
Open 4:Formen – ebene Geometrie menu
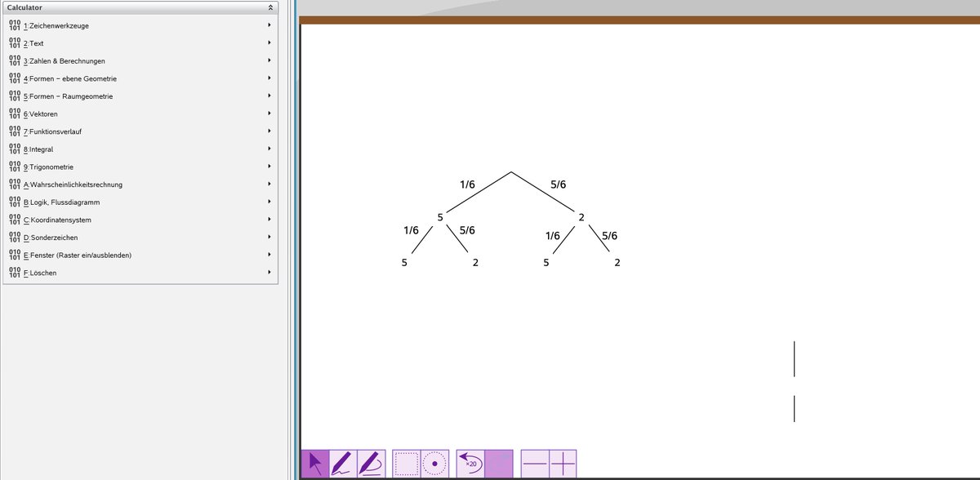tap(140, 78)
